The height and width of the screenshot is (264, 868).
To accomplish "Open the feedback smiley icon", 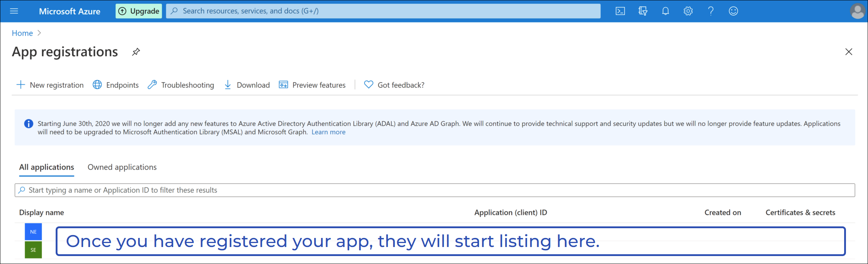I will (734, 11).
